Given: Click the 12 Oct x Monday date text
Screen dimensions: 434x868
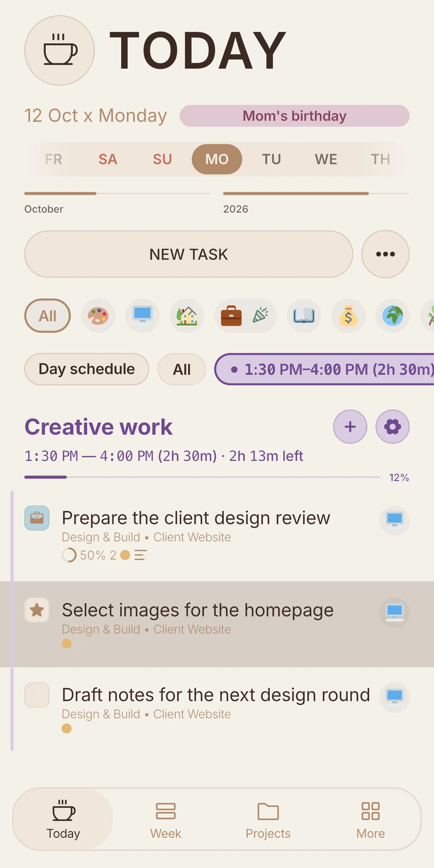Looking at the screenshot, I should point(96,116).
